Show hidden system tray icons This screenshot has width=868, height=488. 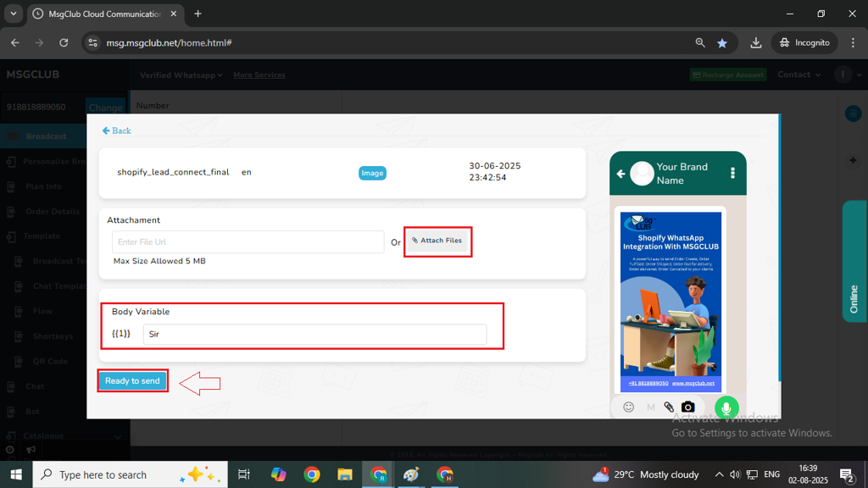pyautogui.click(x=719, y=474)
